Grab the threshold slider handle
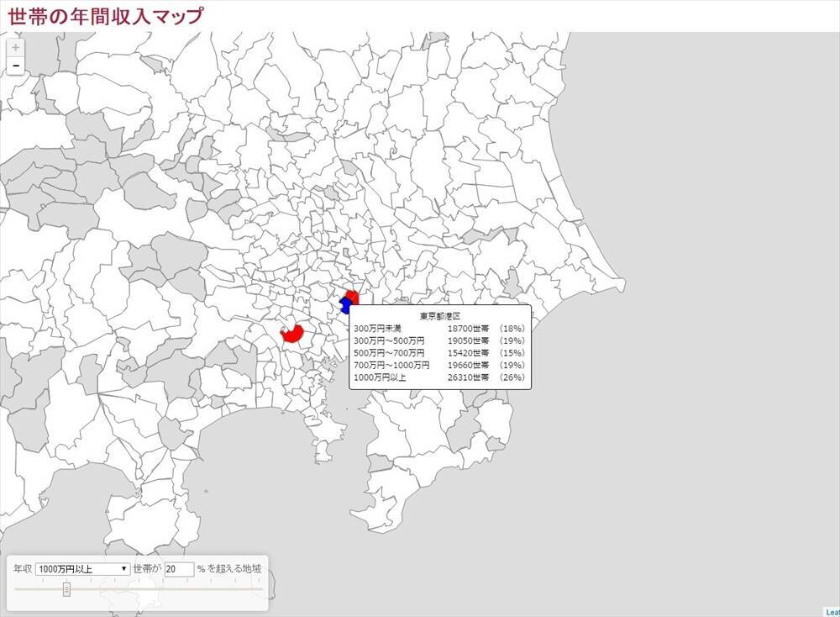840x617 pixels. pyautogui.click(x=66, y=589)
